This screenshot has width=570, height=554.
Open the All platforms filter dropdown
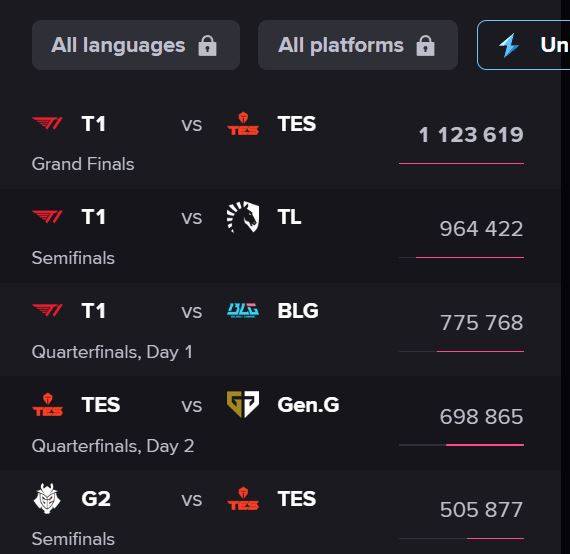(x=358, y=45)
